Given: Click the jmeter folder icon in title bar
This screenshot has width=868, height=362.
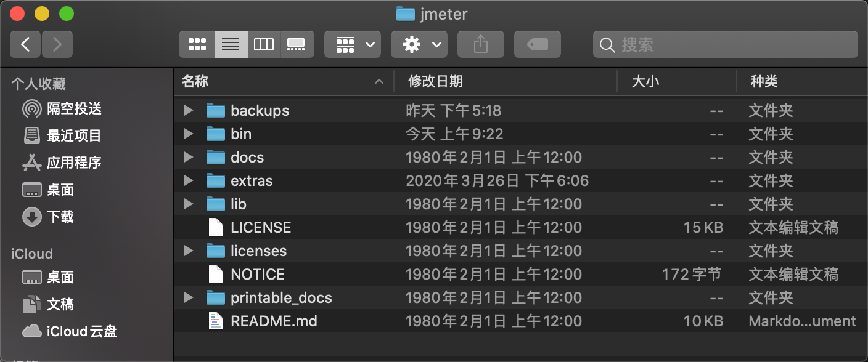Looking at the screenshot, I should 405,14.
